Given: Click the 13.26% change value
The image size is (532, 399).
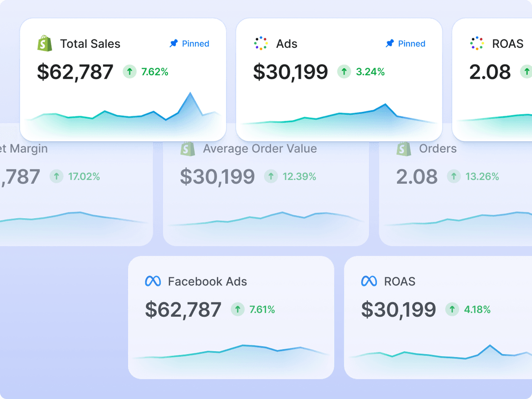Looking at the screenshot, I should [482, 176].
